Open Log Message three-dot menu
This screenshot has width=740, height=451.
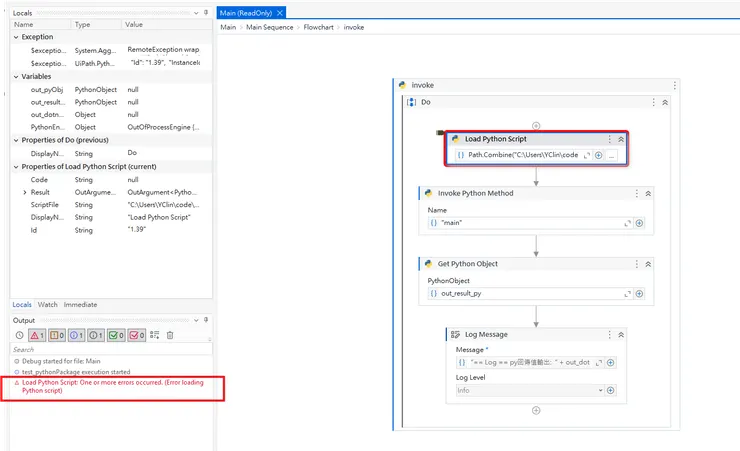[610, 334]
